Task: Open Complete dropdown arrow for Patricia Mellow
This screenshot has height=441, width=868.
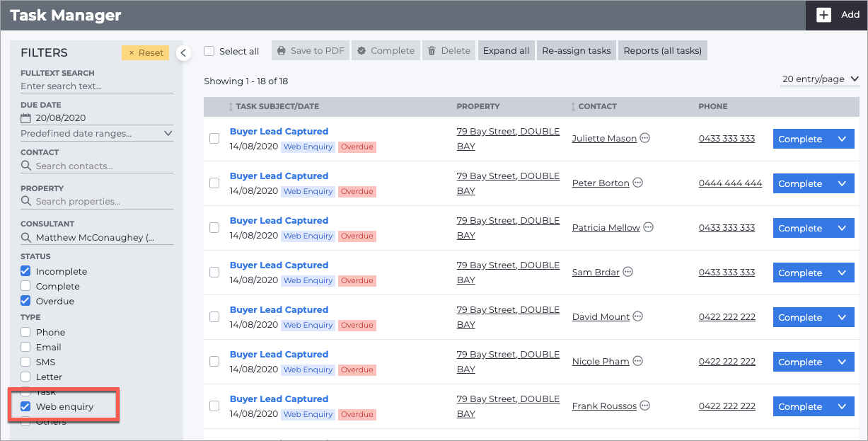Action: 842,229
